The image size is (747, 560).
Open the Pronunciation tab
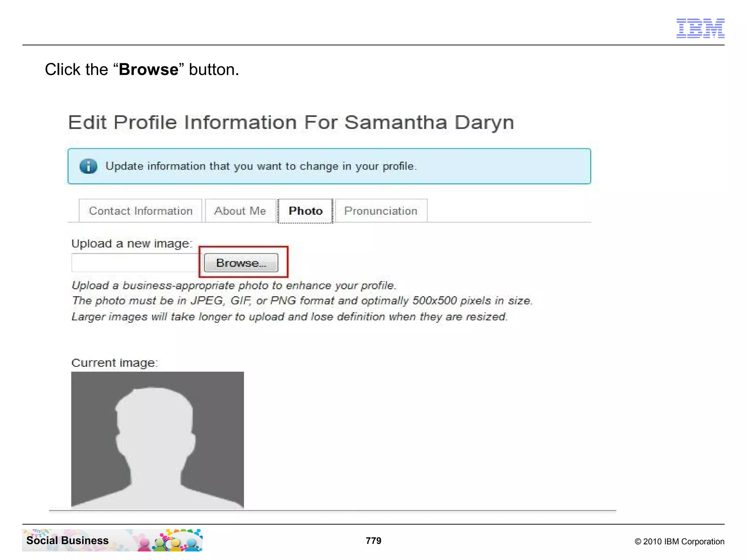pos(380,211)
